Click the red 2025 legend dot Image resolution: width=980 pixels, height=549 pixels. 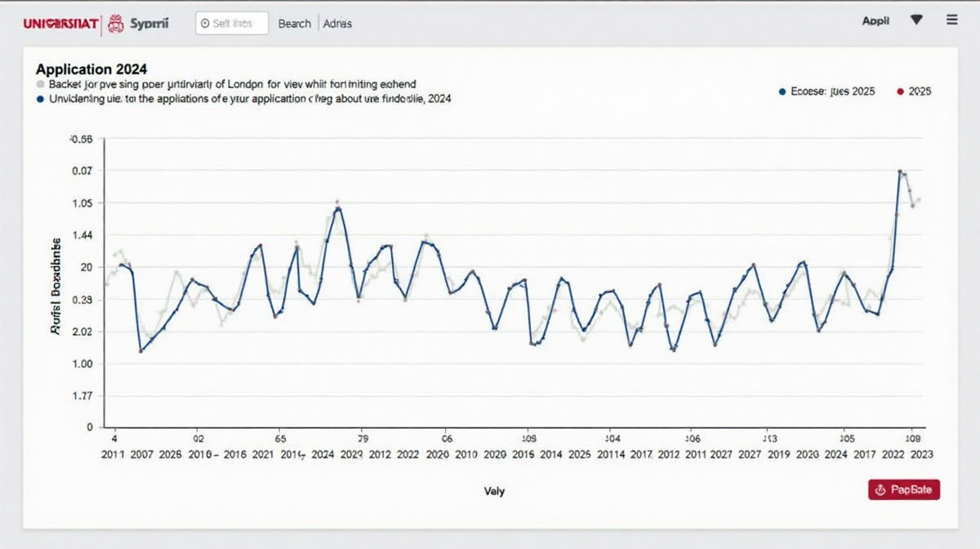pyautogui.click(x=900, y=92)
